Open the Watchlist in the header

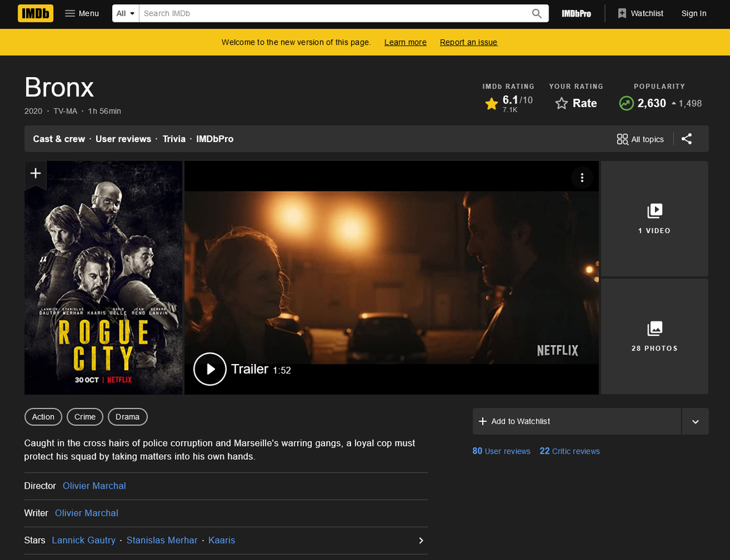point(640,13)
